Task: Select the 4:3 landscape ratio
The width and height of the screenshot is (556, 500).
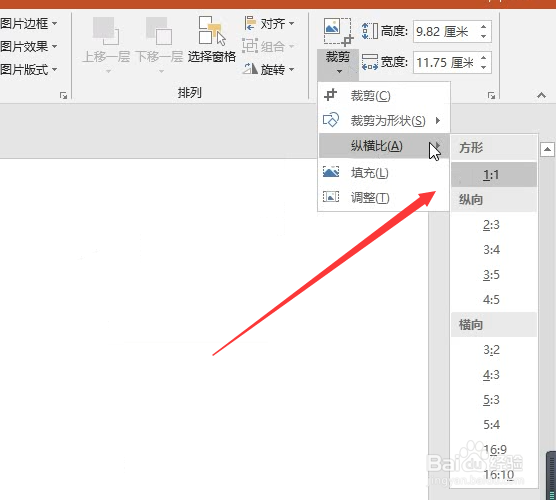Action: (x=494, y=374)
